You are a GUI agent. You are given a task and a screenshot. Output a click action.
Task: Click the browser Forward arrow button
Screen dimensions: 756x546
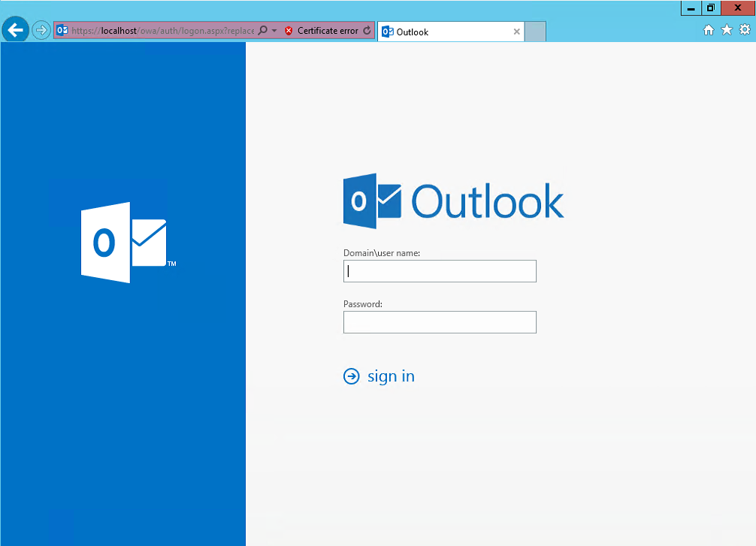coord(41,30)
